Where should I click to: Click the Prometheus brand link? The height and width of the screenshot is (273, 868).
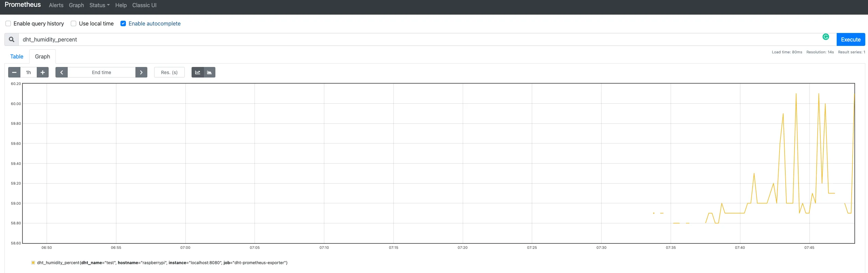tap(23, 5)
